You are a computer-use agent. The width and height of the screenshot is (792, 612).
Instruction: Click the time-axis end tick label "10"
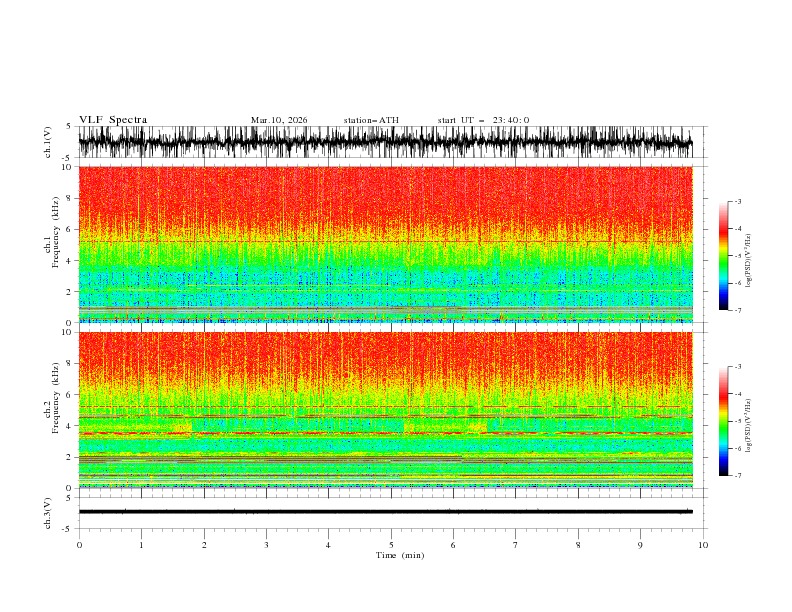coord(703,545)
